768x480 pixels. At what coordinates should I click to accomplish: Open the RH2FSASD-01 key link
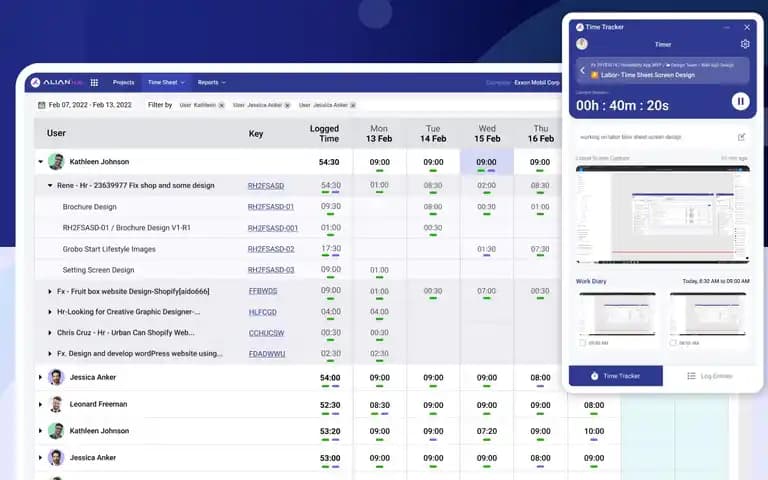click(x=271, y=207)
